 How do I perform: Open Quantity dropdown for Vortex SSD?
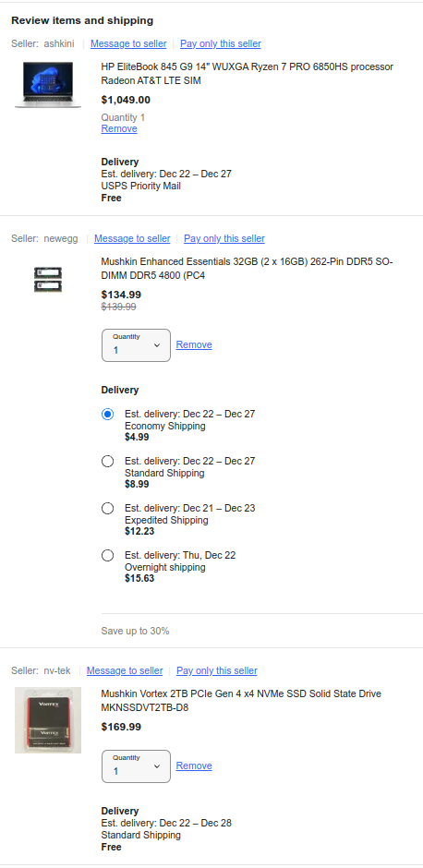136,766
